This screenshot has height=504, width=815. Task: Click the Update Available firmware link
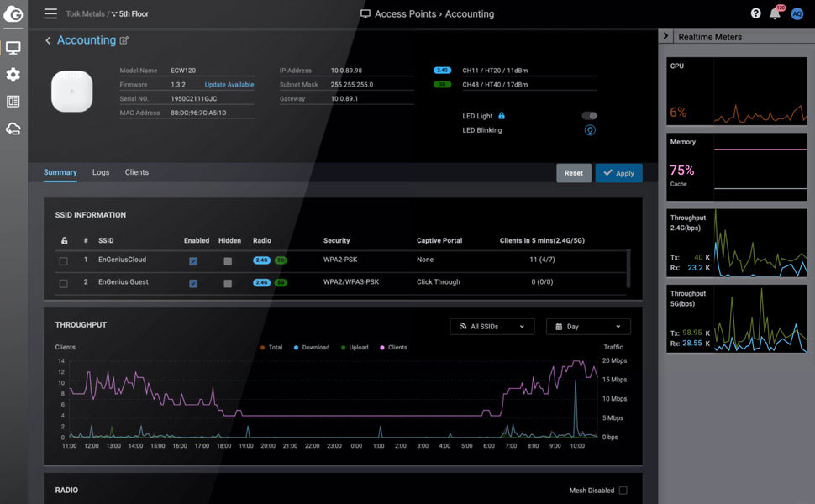tap(229, 85)
